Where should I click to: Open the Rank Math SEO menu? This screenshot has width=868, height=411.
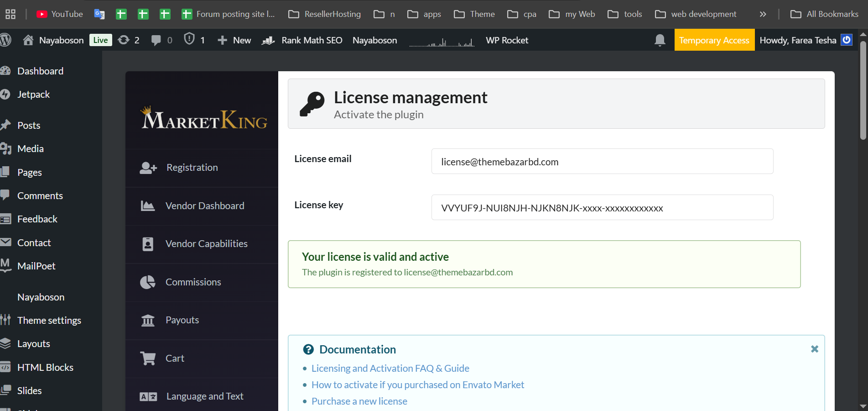coord(302,40)
